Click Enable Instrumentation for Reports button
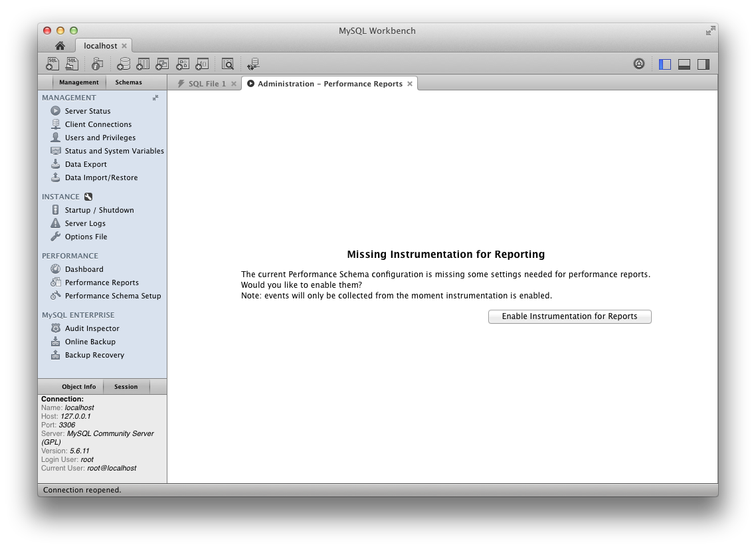756x549 pixels. click(x=569, y=316)
